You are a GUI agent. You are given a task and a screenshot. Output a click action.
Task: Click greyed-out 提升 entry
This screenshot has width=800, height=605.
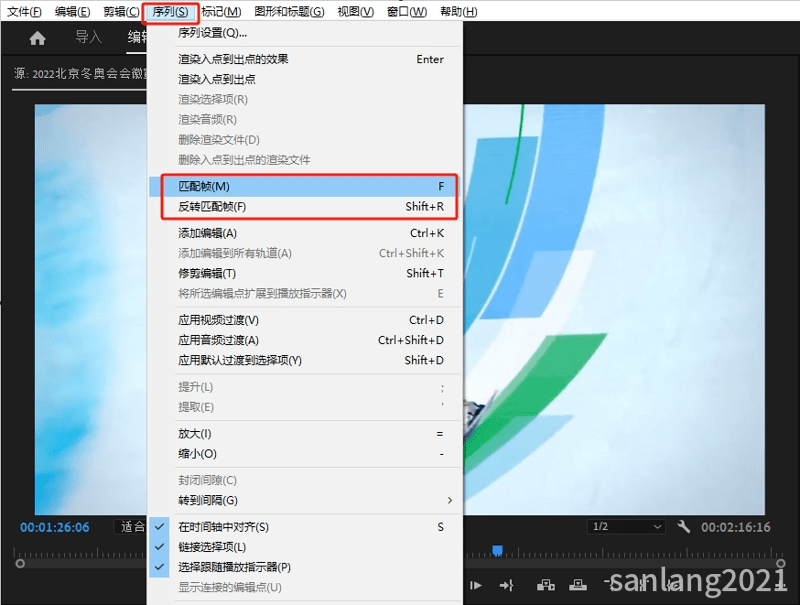click(x=305, y=387)
